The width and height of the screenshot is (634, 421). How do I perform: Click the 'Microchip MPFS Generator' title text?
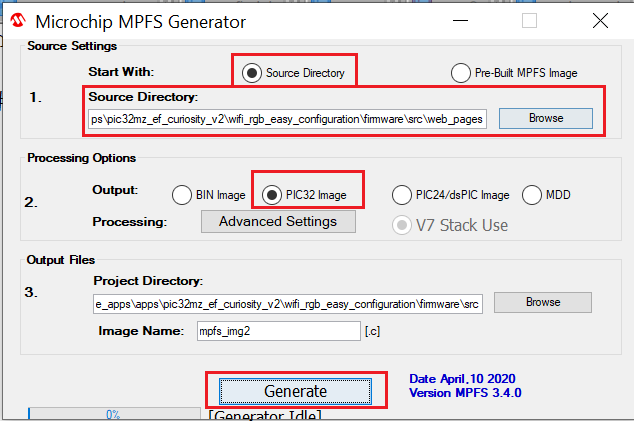(x=141, y=22)
